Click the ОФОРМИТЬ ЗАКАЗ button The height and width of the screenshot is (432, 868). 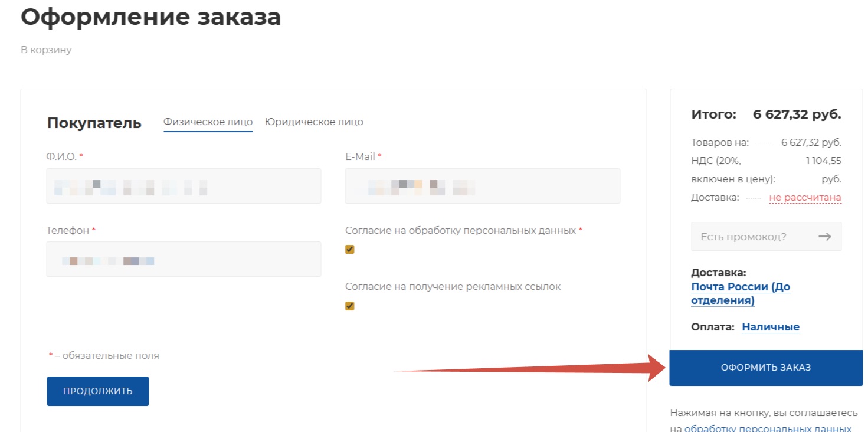pyautogui.click(x=765, y=368)
